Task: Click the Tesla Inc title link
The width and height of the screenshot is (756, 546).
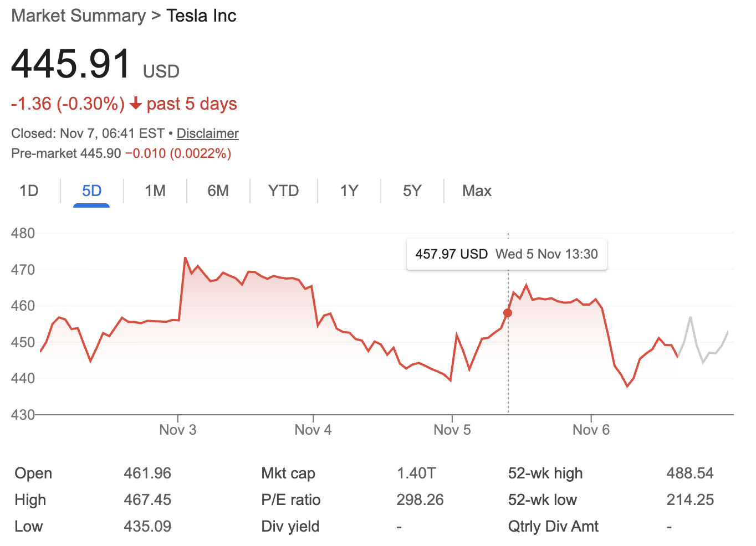Action: tap(201, 15)
